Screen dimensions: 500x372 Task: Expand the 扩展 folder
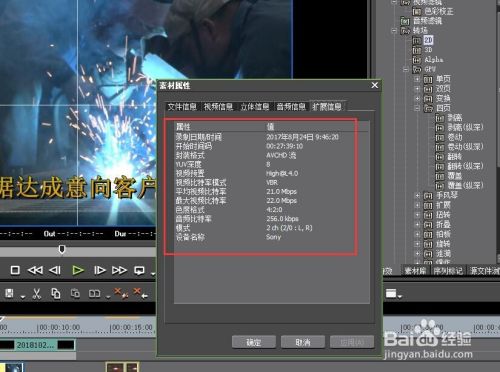click(417, 205)
